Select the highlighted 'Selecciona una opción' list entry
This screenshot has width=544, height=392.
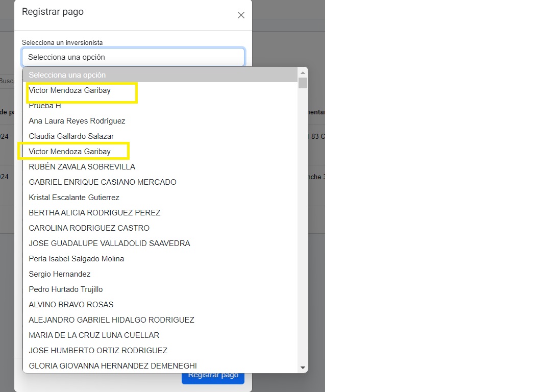[160, 75]
